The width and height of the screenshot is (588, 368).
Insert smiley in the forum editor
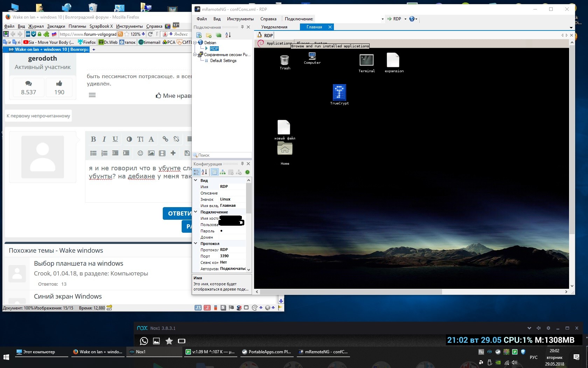click(x=140, y=153)
